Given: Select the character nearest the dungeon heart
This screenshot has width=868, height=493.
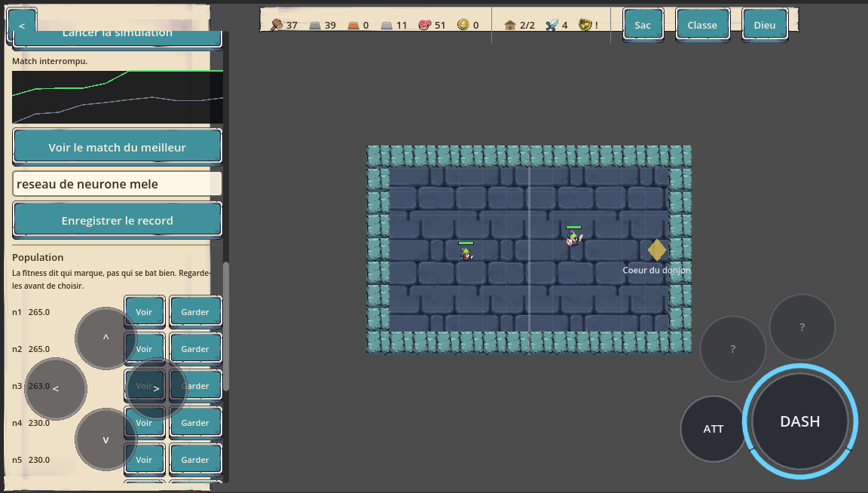Looking at the screenshot, I should tap(574, 238).
